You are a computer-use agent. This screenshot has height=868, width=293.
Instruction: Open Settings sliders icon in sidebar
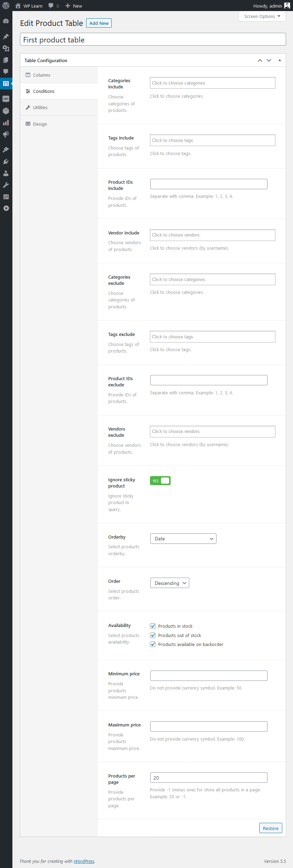[x=6, y=197]
